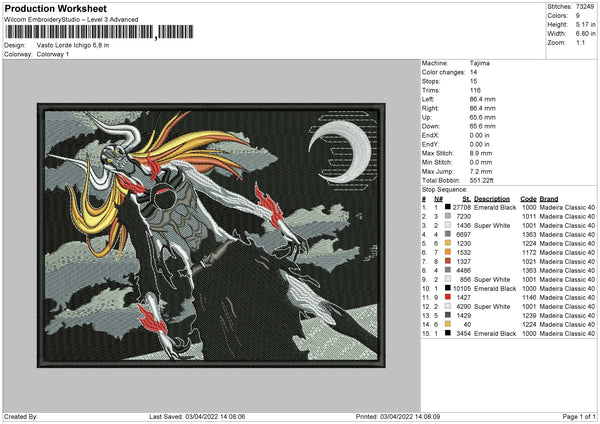Click the barcode under the header
This screenshot has width=600, height=424.
click(99, 32)
